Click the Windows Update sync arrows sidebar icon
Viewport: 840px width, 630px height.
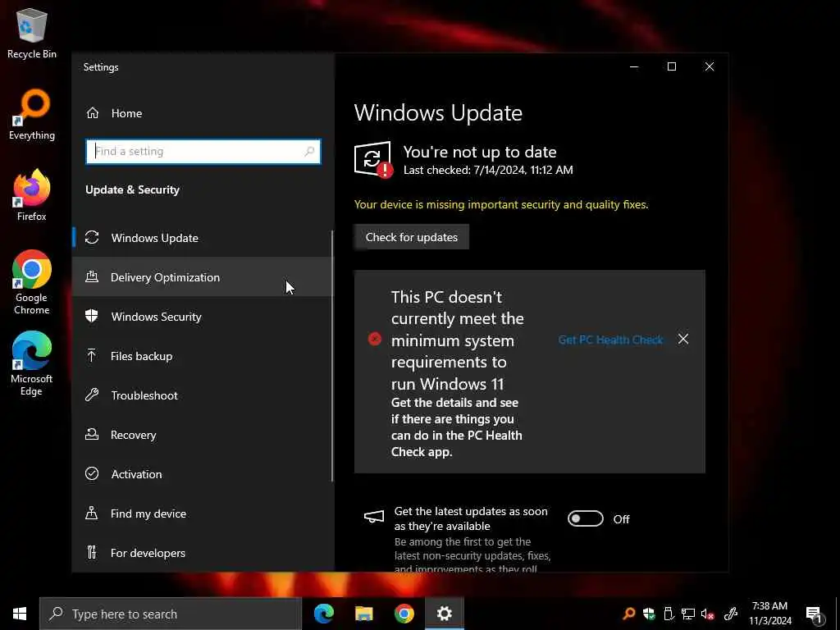coord(92,237)
